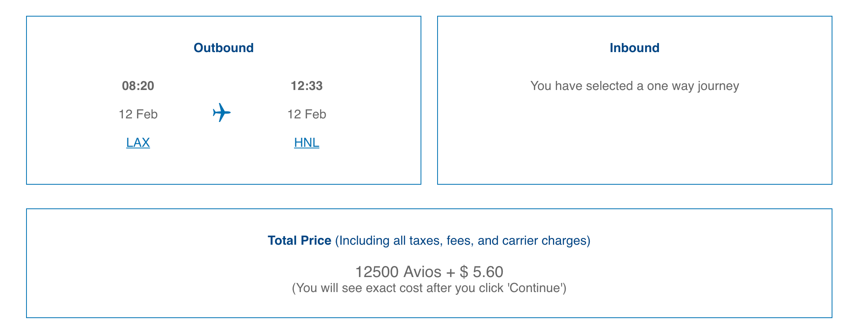Click the Inbound heading
The height and width of the screenshot is (326, 868).
pyautogui.click(x=634, y=48)
